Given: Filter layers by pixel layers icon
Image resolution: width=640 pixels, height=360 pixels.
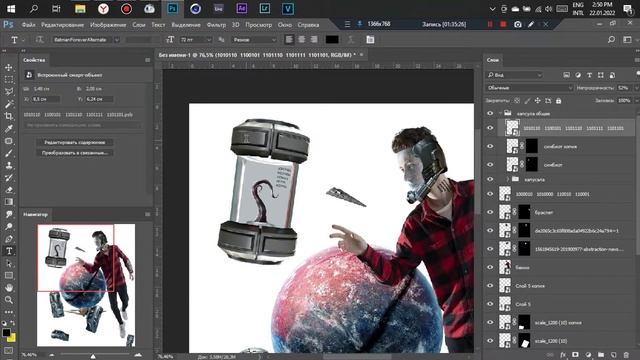Looking at the screenshot, I should [567, 75].
